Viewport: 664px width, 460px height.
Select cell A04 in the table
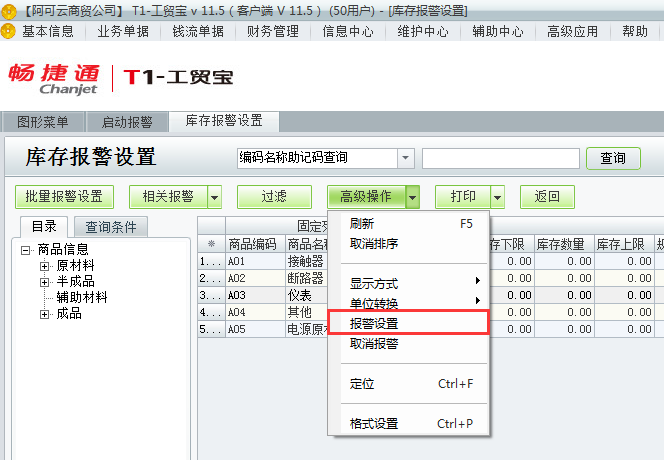(x=255, y=312)
